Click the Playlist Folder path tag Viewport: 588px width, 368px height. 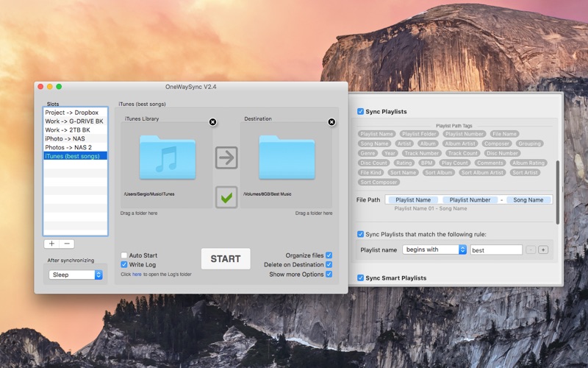tap(419, 134)
